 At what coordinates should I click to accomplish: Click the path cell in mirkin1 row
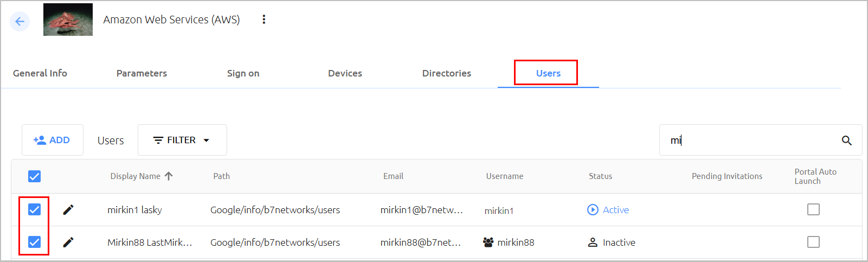coord(275,210)
